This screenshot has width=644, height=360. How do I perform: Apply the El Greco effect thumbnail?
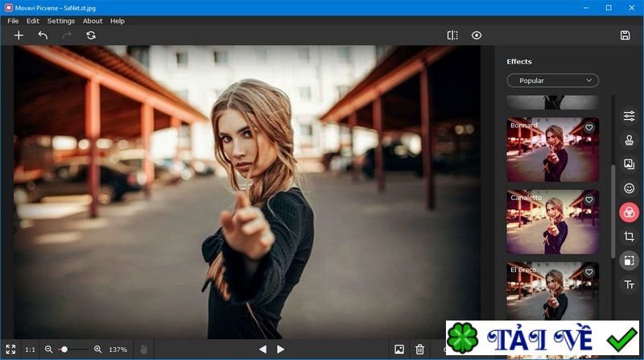(553, 291)
